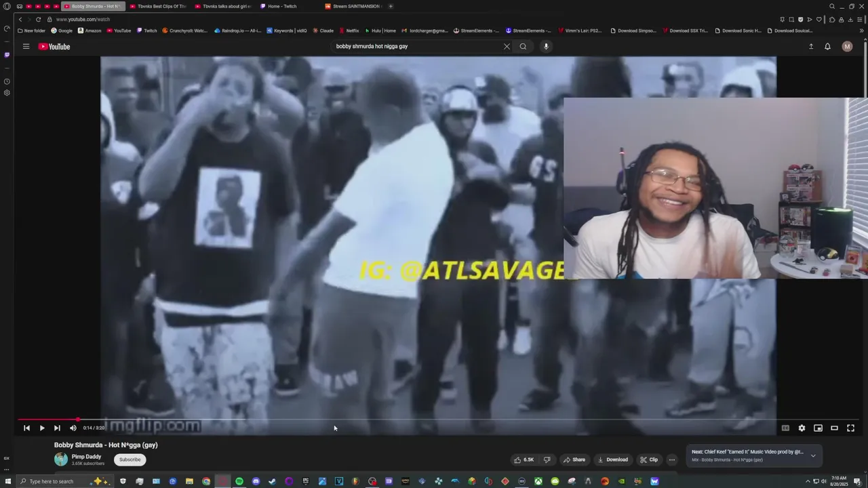Open Twitch in the browser sidebar

(x=7, y=55)
